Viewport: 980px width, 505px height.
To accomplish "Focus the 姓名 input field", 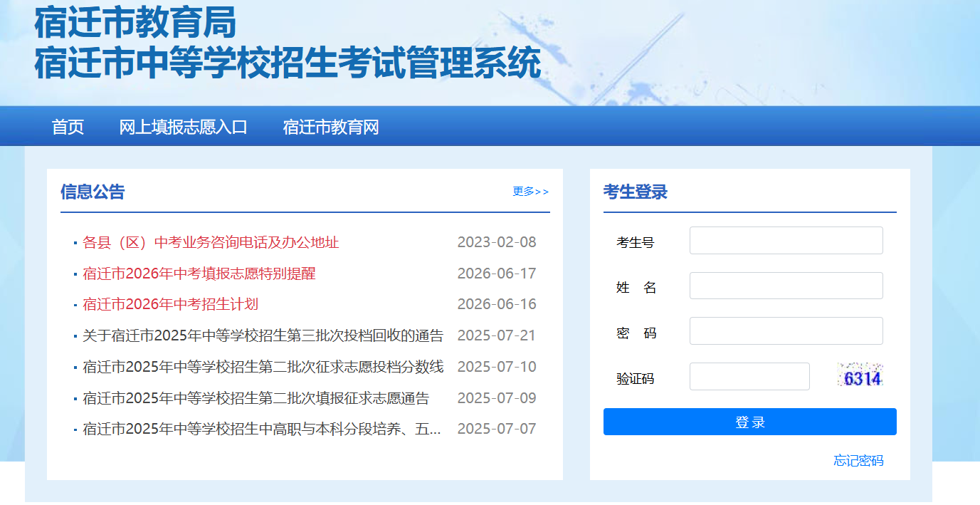I will [786, 286].
